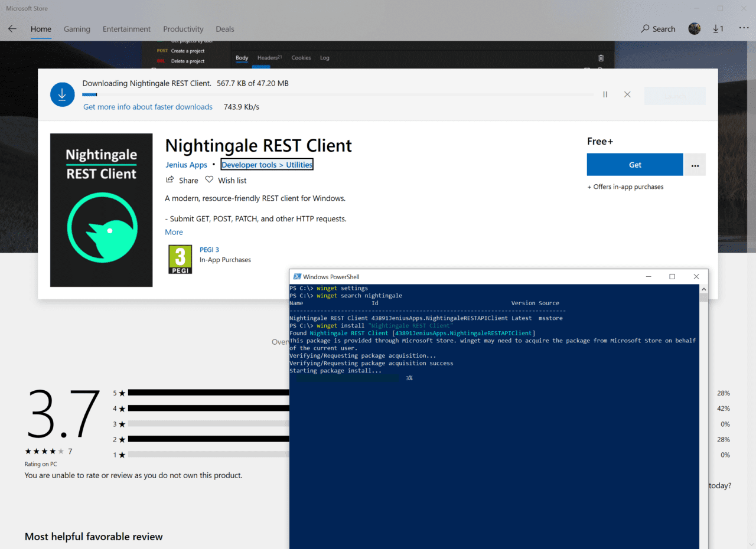This screenshot has width=756, height=549.
Task: Open the PEGI 3 link text
Action: (x=209, y=250)
